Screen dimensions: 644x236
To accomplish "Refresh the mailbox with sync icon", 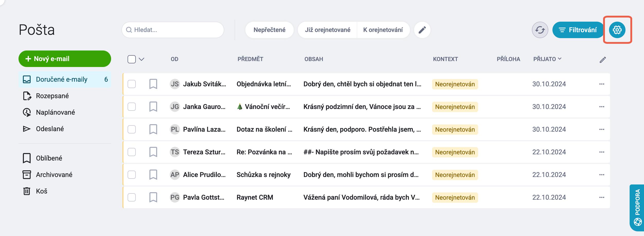I will (x=540, y=30).
